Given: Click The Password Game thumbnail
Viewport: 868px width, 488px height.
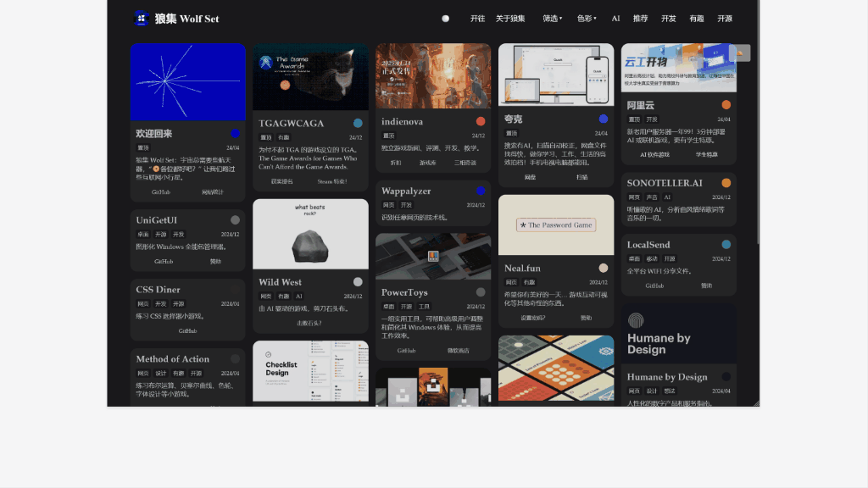Looking at the screenshot, I should coord(556,225).
